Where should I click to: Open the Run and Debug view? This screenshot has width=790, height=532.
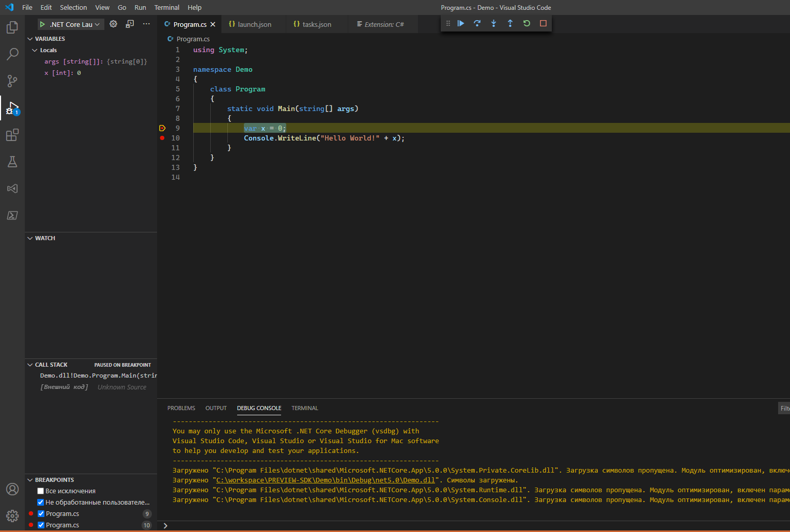point(12,108)
